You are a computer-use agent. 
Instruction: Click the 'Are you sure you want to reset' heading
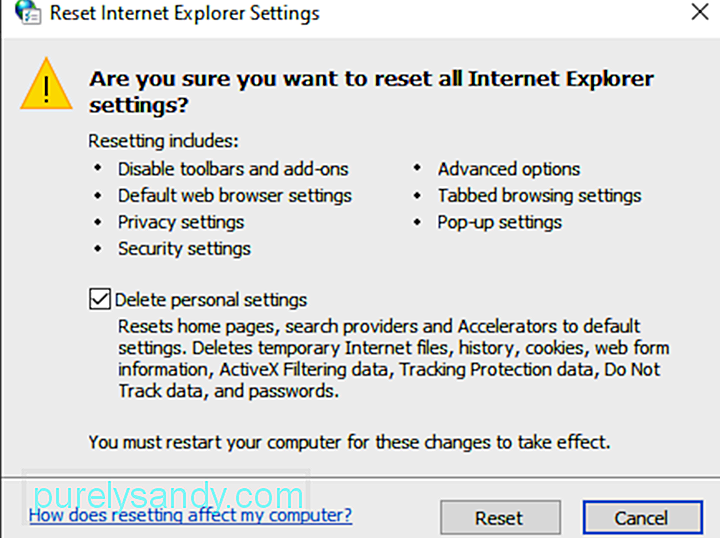tap(371, 92)
